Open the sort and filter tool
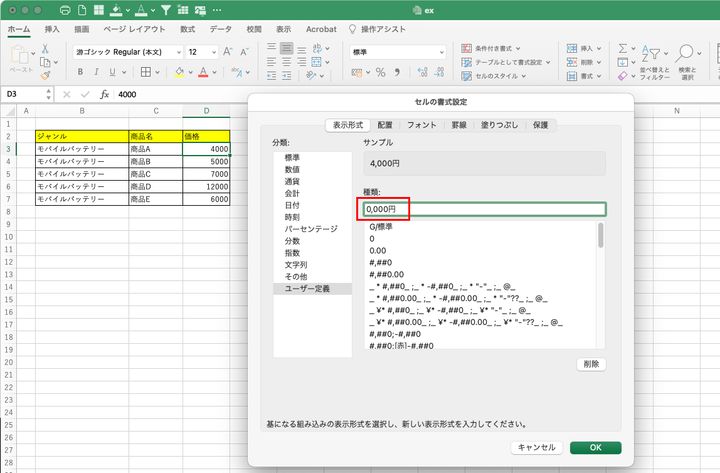 click(653, 60)
